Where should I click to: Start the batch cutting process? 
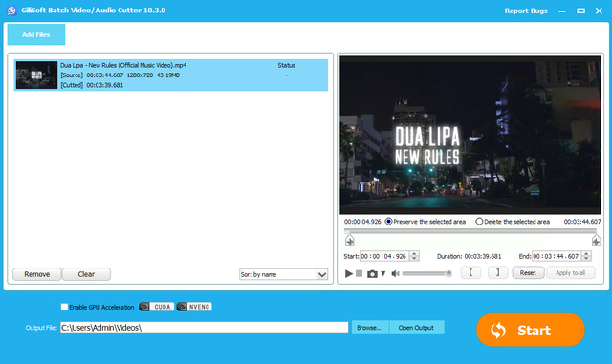click(531, 330)
